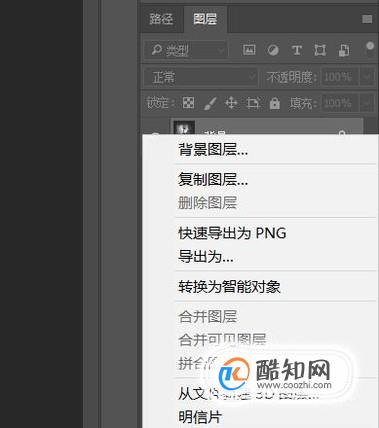Open the layers panel flyout menu
Screen dimensions: 379x428
(x=367, y=19)
